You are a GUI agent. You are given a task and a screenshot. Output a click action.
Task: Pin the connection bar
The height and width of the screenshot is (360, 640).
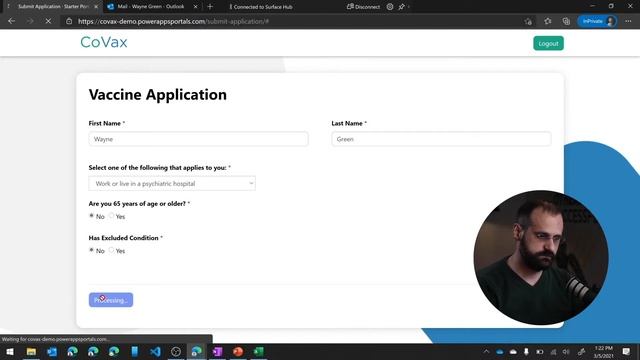pos(402,7)
